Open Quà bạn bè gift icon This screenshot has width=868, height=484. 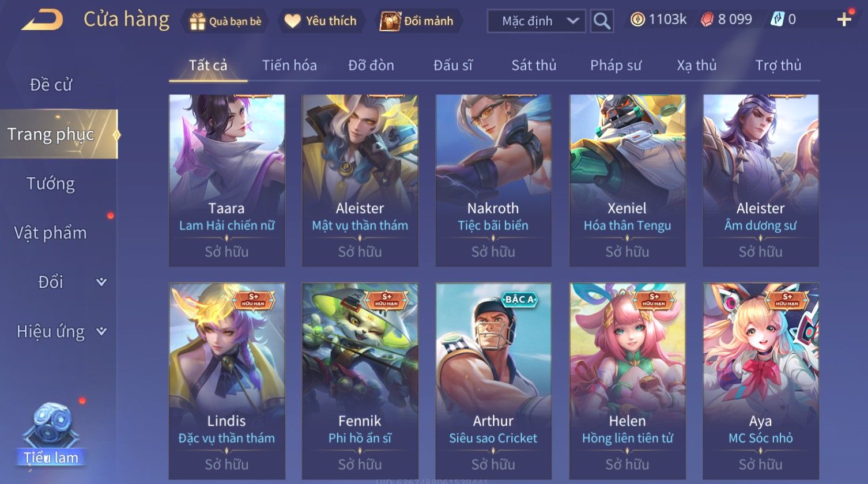(x=198, y=21)
